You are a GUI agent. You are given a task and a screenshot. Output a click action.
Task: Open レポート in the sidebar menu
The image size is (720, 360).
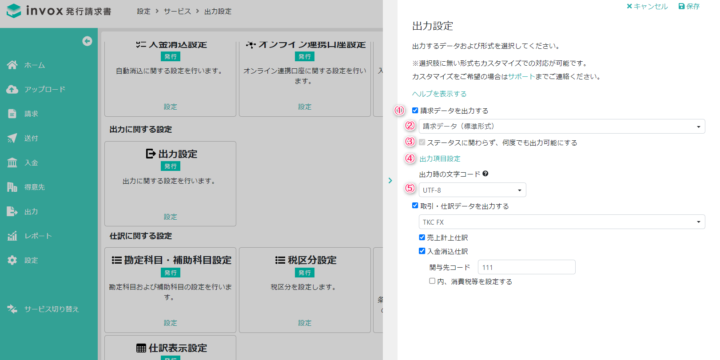point(38,236)
